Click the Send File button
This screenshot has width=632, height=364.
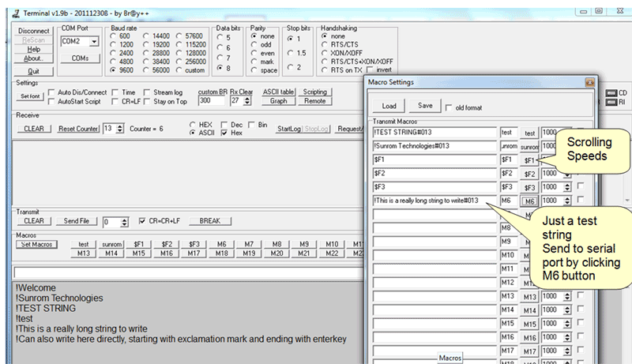[x=77, y=221]
